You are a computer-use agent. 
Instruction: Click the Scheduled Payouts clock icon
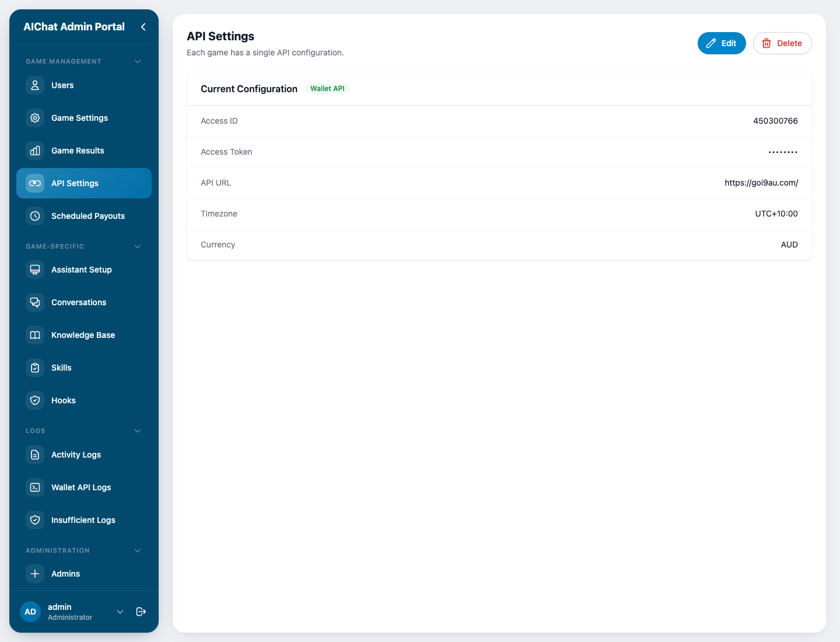[x=35, y=216]
